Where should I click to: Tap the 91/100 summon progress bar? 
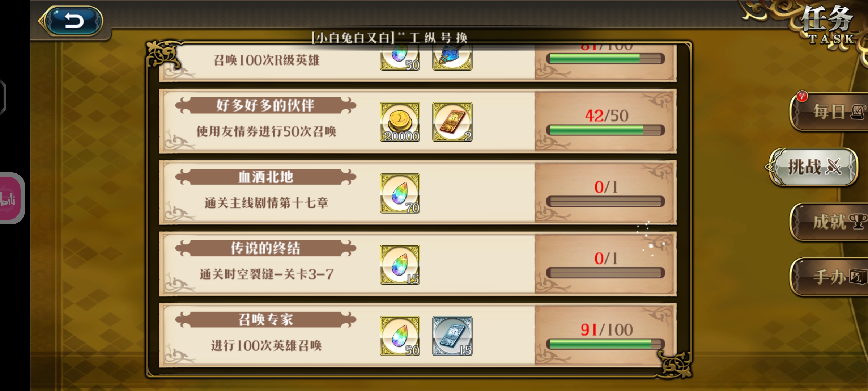pyautogui.click(x=605, y=344)
